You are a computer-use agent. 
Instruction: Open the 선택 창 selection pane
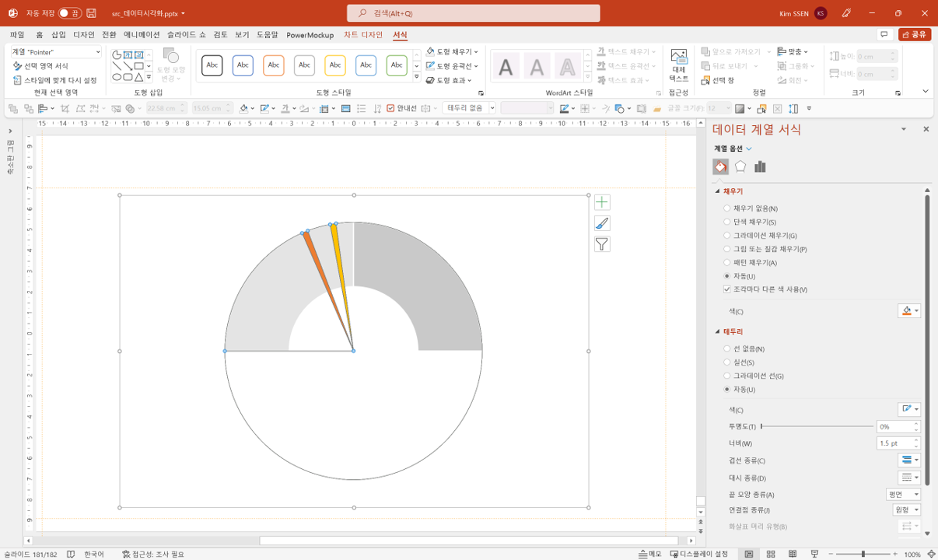pos(718,80)
